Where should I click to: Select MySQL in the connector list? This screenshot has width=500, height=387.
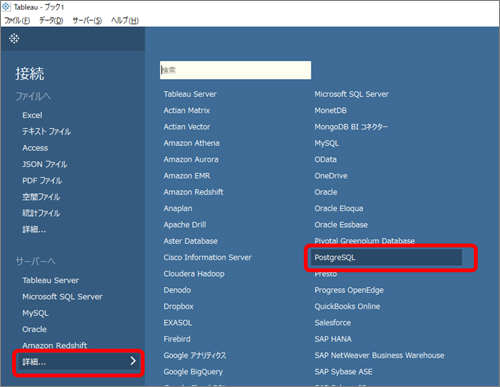point(327,143)
